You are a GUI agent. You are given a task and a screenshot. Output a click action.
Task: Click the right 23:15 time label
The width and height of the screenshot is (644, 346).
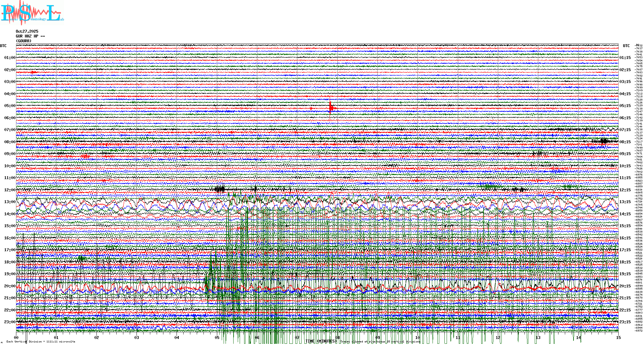click(x=625, y=322)
